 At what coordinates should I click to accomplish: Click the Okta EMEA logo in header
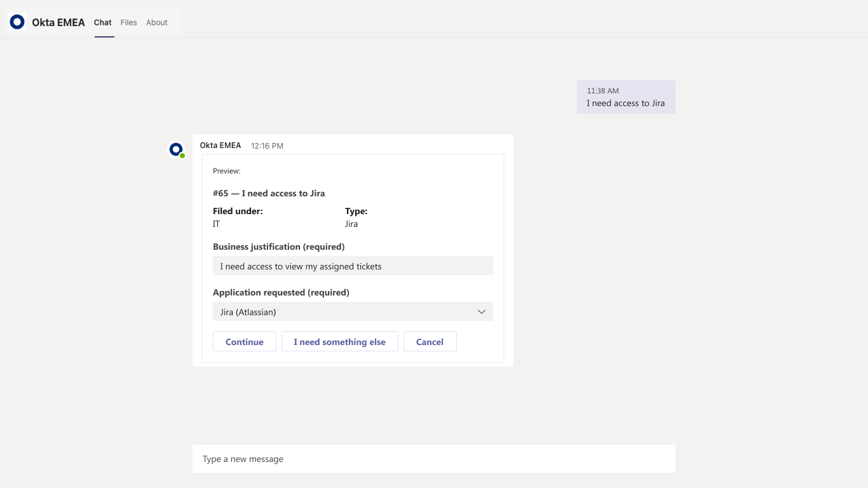pos(17,22)
